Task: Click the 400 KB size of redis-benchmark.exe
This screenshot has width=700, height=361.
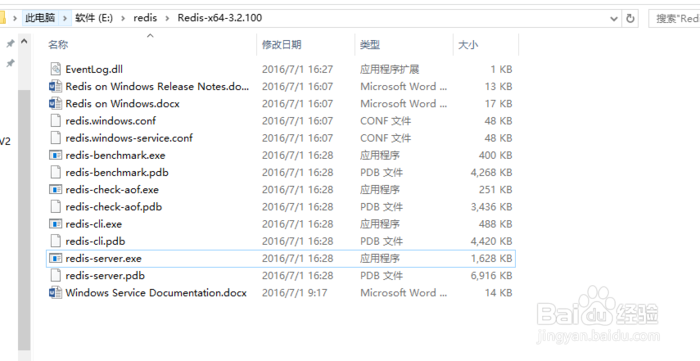Action: click(x=496, y=155)
